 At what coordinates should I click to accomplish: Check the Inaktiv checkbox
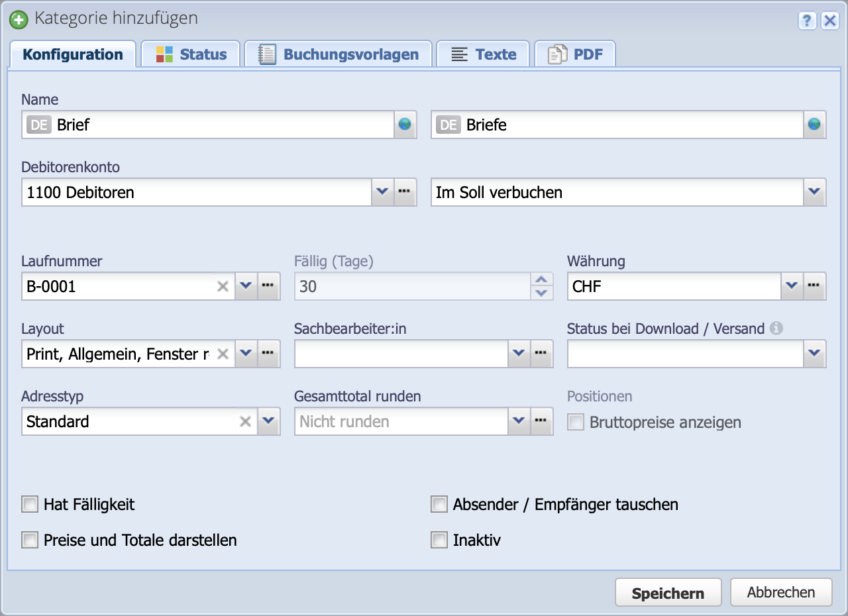click(x=439, y=540)
